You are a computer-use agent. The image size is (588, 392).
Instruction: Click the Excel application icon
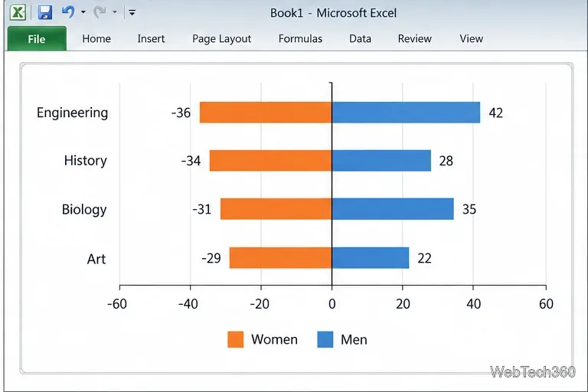coord(18,12)
